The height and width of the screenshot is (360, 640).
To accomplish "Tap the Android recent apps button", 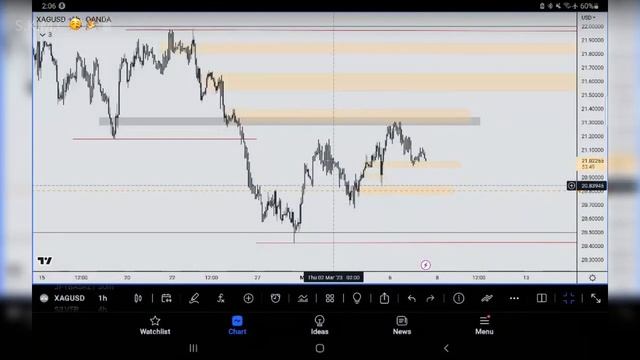I will (193, 348).
